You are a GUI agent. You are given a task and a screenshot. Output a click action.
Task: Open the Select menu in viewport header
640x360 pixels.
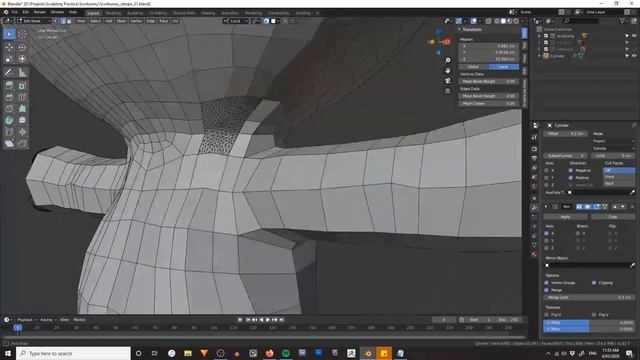point(95,21)
